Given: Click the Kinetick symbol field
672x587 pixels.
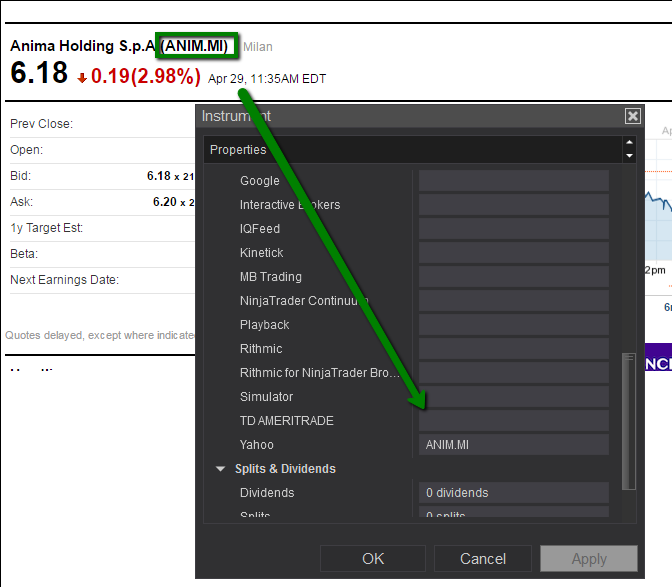Looking at the screenshot, I should tap(513, 253).
